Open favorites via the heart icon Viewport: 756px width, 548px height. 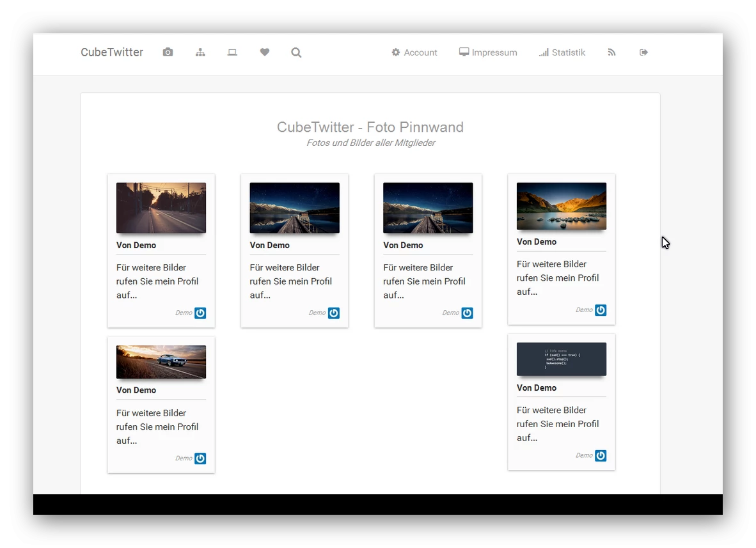265,52
